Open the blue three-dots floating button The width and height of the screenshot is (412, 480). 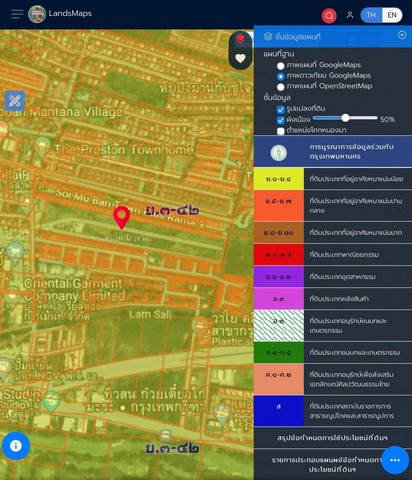point(395,460)
